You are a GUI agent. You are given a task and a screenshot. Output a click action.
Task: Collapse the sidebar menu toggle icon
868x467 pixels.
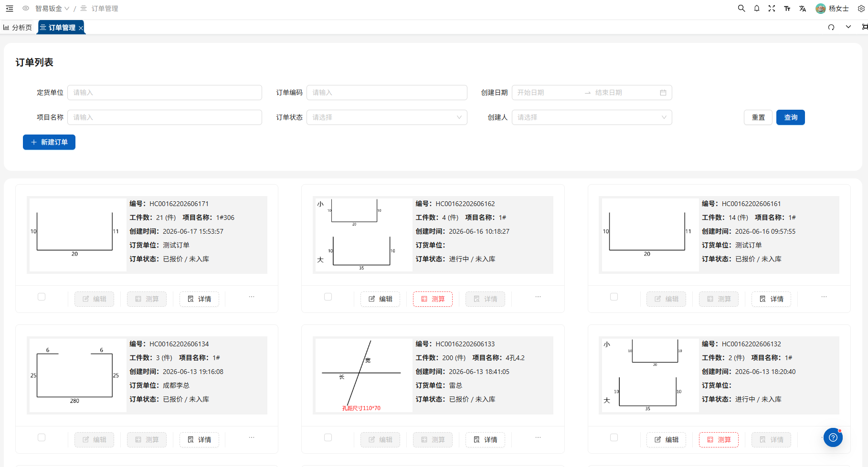point(10,9)
